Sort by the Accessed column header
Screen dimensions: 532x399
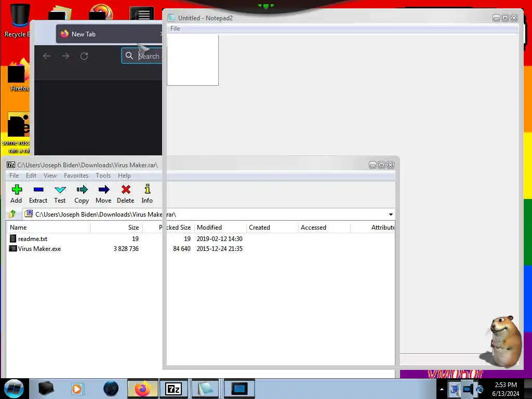[324, 228]
